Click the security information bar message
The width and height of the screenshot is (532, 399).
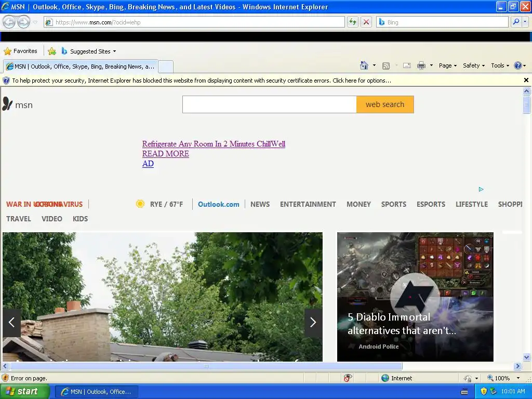pos(202,81)
